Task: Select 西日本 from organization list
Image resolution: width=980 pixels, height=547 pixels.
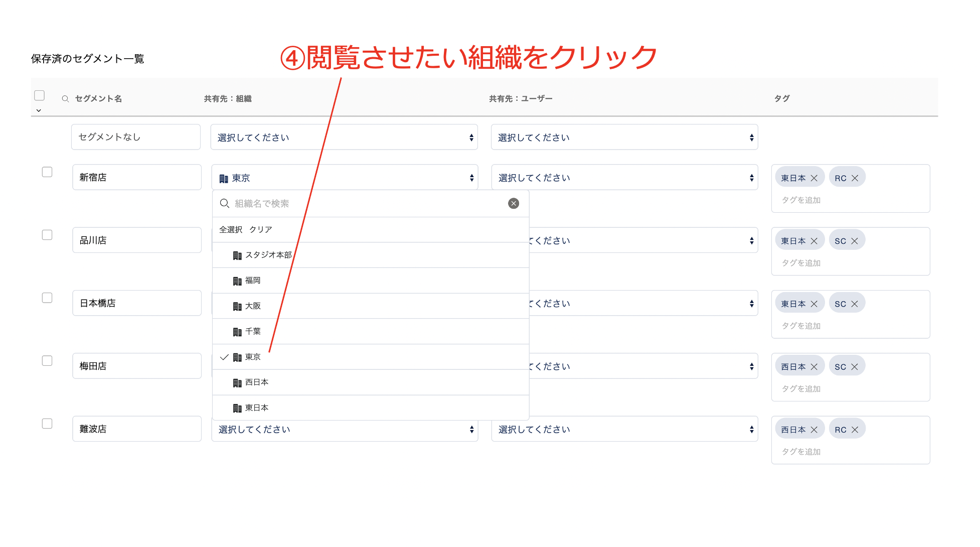Action: click(371, 382)
